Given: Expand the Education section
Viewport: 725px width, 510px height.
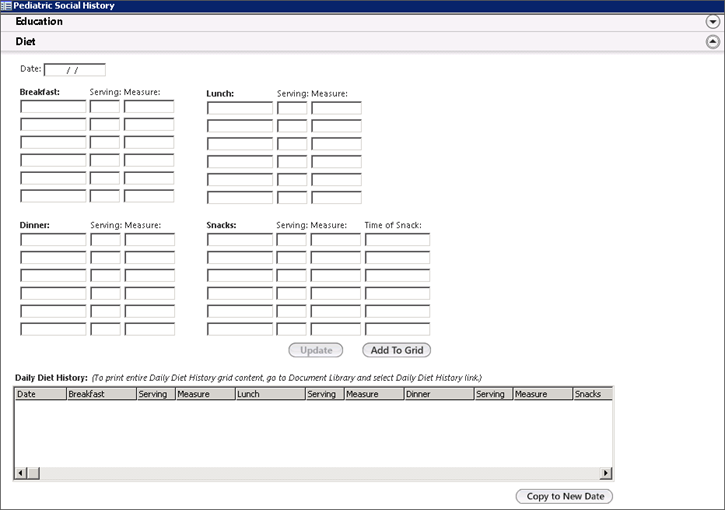Looking at the screenshot, I should (712, 22).
